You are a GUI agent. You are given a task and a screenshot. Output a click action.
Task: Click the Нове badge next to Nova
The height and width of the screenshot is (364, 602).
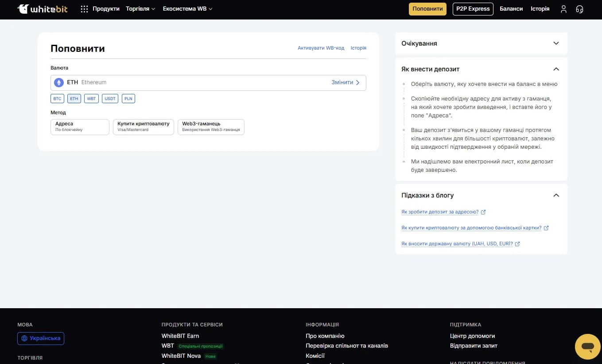[x=210, y=356]
